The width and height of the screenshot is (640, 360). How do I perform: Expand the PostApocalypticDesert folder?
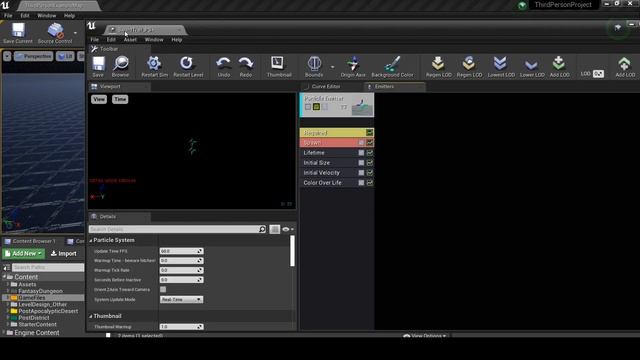click(8, 311)
